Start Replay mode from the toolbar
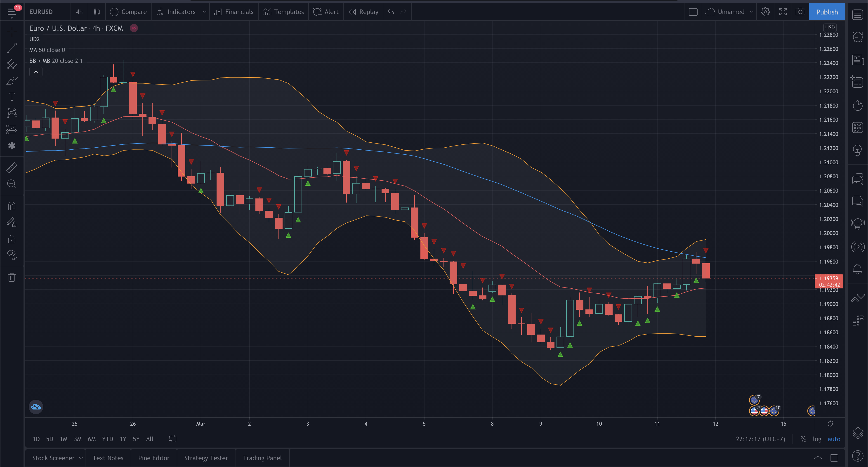 tap(363, 12)
